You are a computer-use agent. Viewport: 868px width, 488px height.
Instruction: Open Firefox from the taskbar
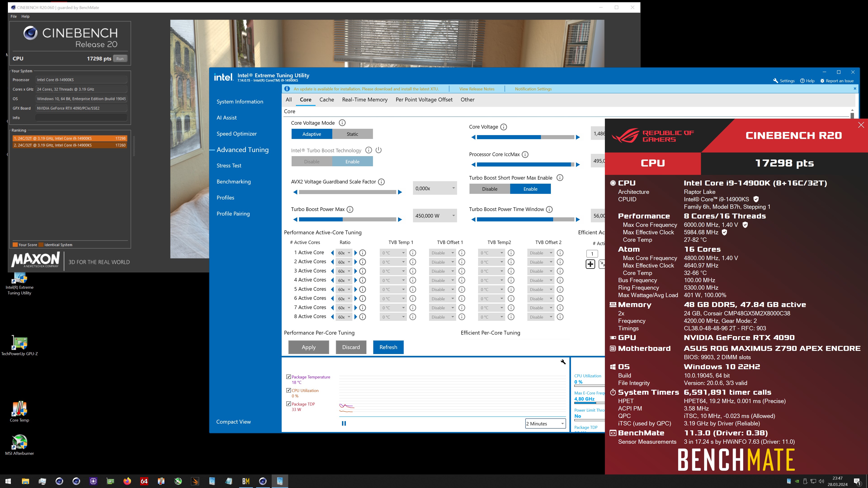tap(127, 481)
